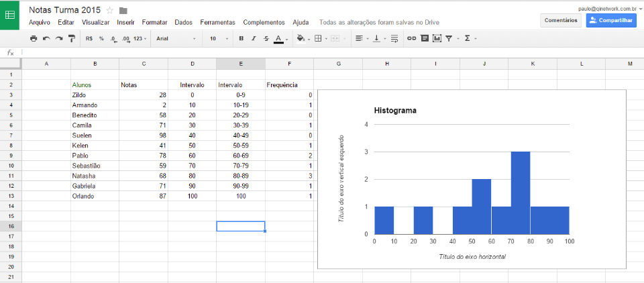This screenshot has height=283, width=644.
Task: Open the fill color picker
Action: click(303, 38)
